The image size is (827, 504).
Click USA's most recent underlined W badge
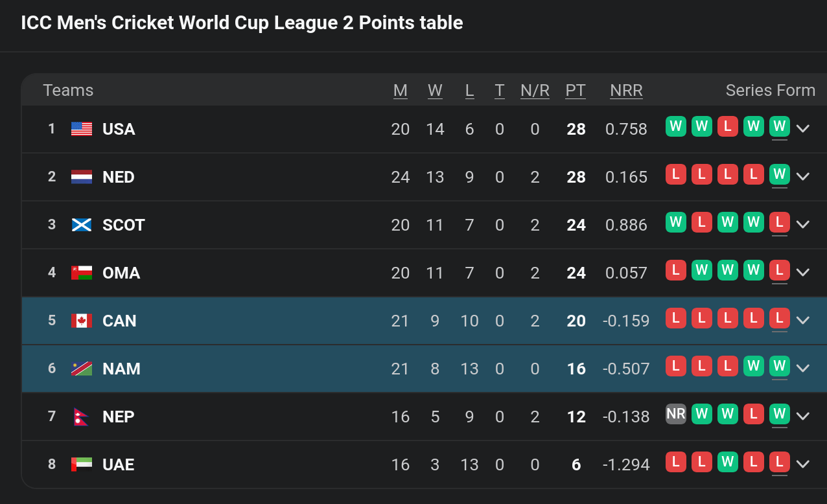point(780,126)
